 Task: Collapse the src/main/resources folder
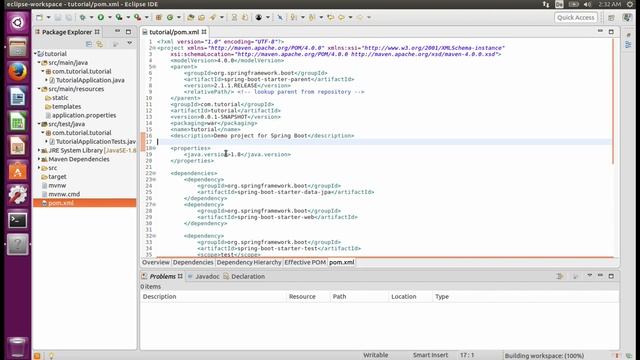coord(39,89)
